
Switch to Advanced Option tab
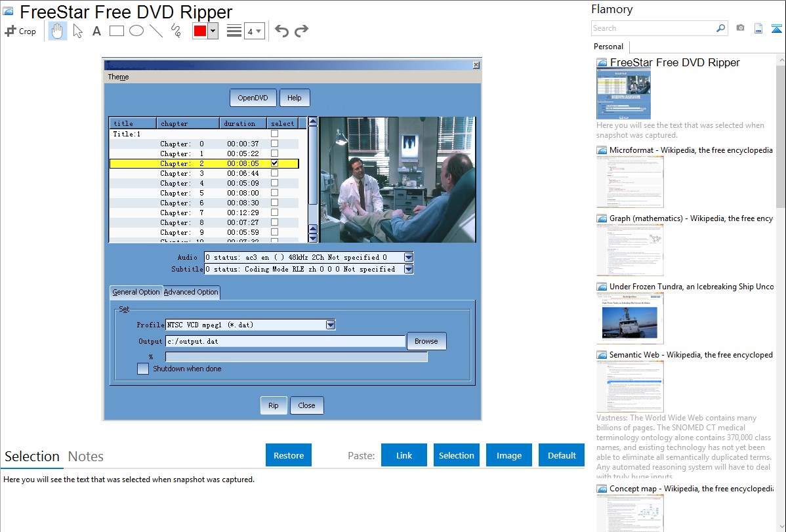point(191,292)
